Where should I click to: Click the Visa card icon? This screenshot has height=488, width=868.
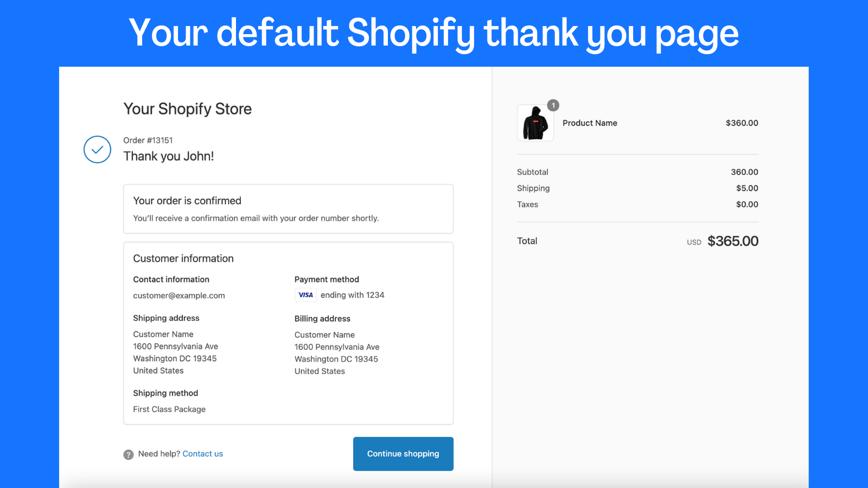(x=306, y=295)
